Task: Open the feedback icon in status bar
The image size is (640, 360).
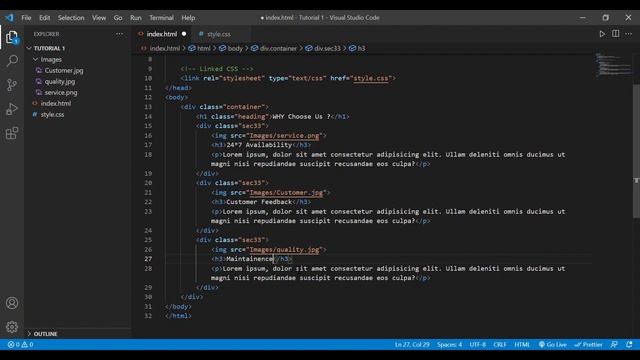Action: pyautogui.click(x=614, y=344)
